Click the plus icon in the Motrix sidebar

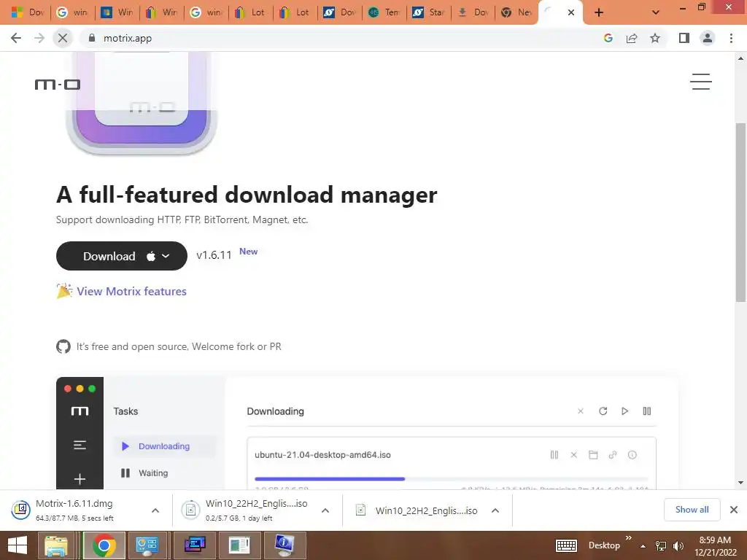[80, 479]
